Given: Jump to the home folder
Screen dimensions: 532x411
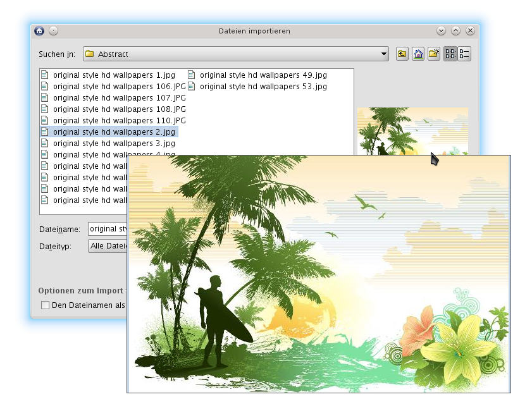Looking at the screenshot, I should [x=418, y=54].
